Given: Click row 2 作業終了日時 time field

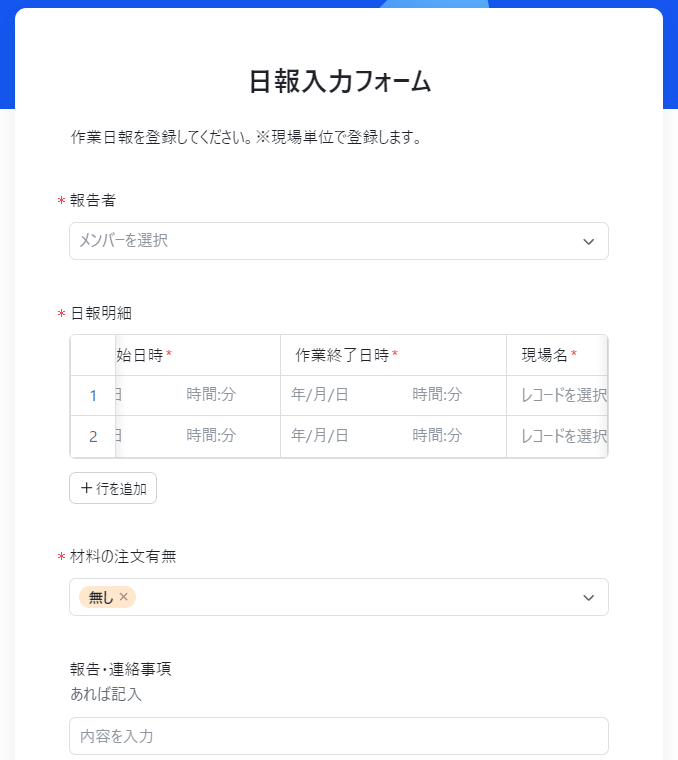Looking at the screenshot, I should [437, 436].
